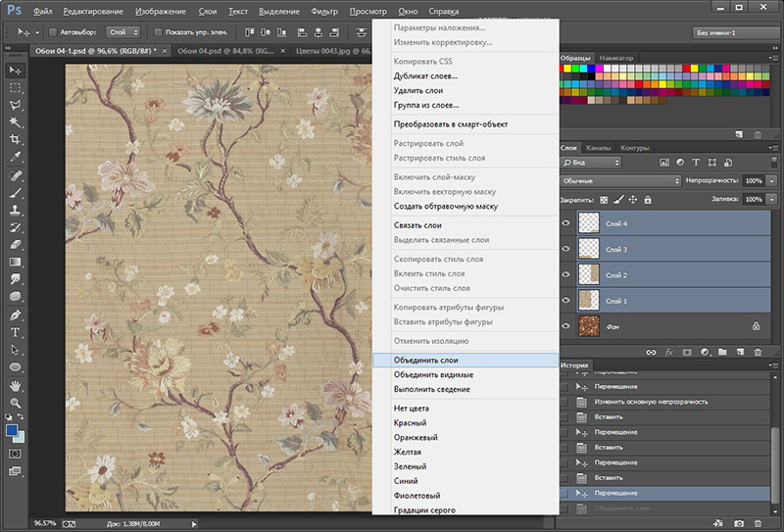Choose Объединить слои in context menu

tap(465, 360)
